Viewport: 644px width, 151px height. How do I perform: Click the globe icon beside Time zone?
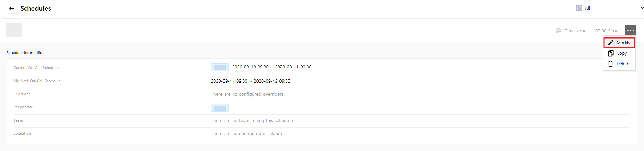coord(558,31)
